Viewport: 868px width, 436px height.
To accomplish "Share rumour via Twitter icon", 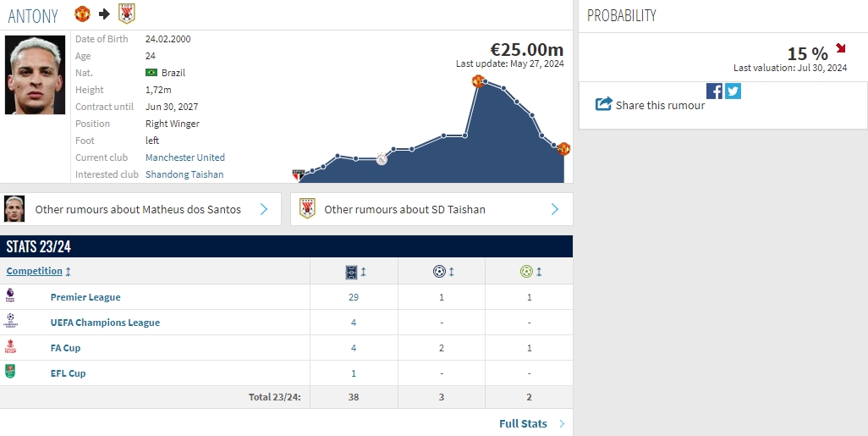I will point(733,91).
